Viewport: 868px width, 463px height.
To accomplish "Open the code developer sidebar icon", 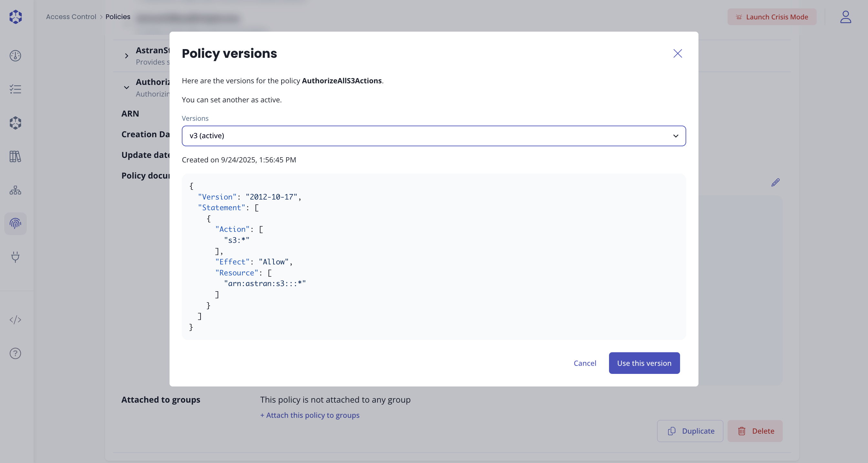I will click(x=15, y=319).
